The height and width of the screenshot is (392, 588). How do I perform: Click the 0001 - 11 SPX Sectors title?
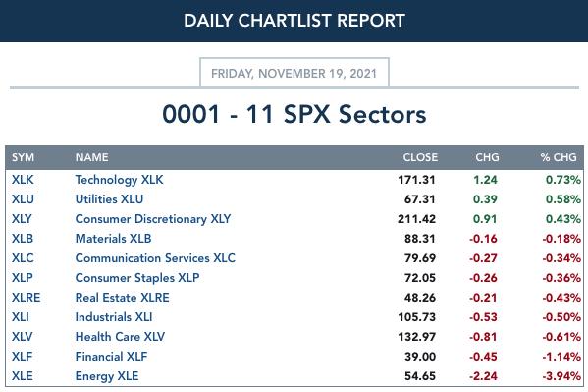[294, 114]
